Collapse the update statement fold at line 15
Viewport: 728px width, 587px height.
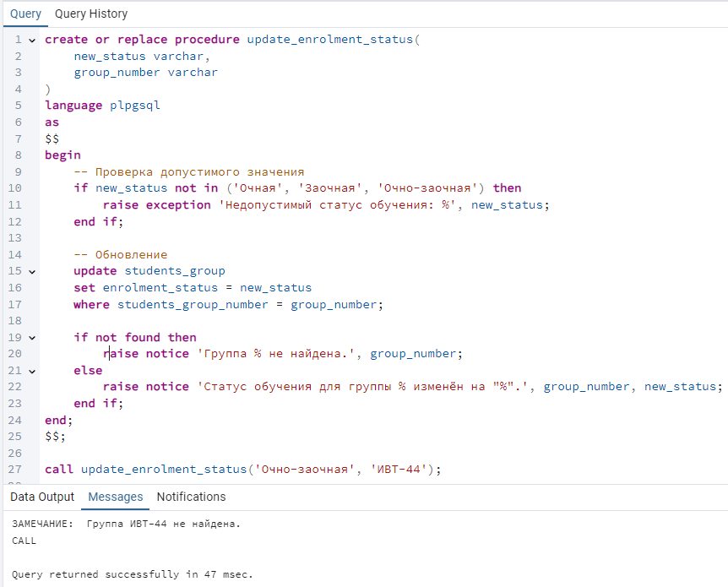pyautogui.click(x=32, y=272)
